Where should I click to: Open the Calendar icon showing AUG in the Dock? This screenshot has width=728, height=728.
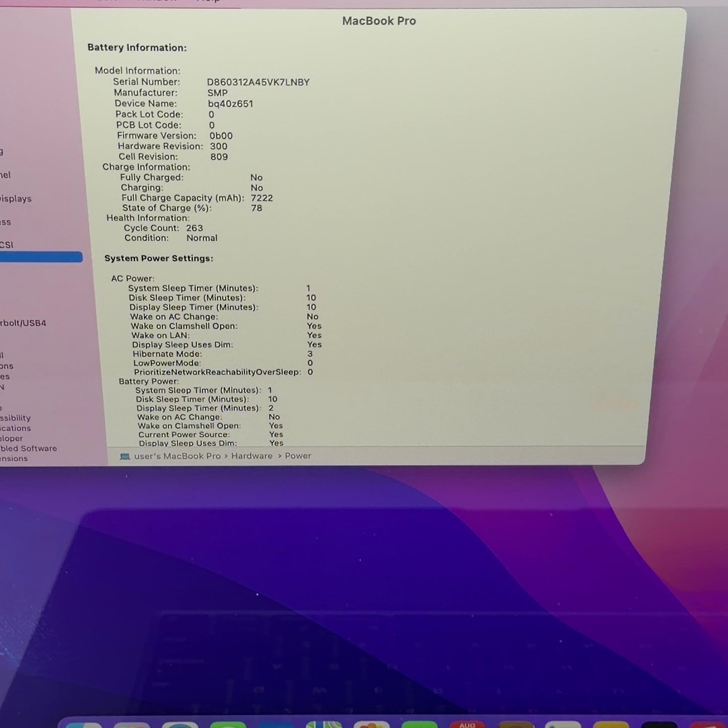(467, 724)
